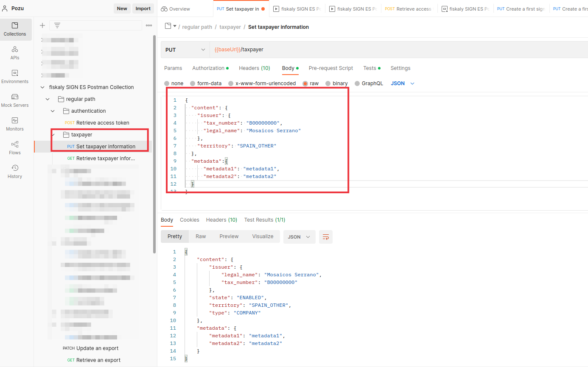Click the taxpayer folder icon
Image resolution: width=588 pixels, height=367 pixels.
66,135
